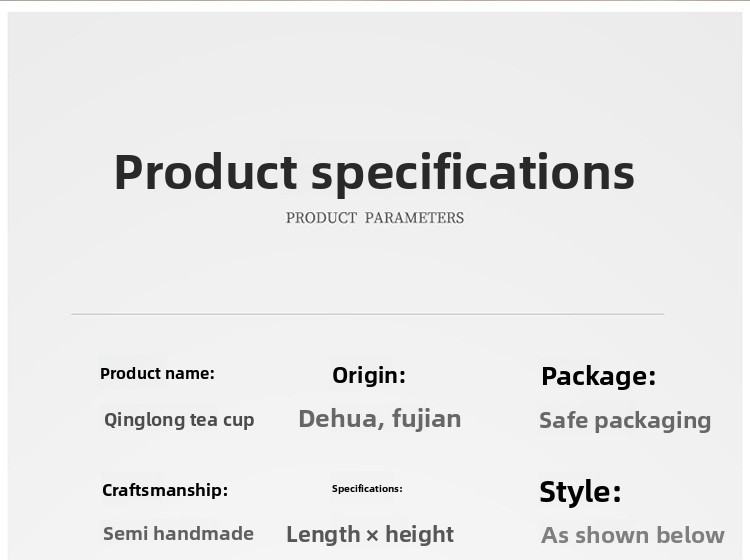Select the "Origin:" label
The height and width of the screenshot is (560, 750).
(369, 375)
